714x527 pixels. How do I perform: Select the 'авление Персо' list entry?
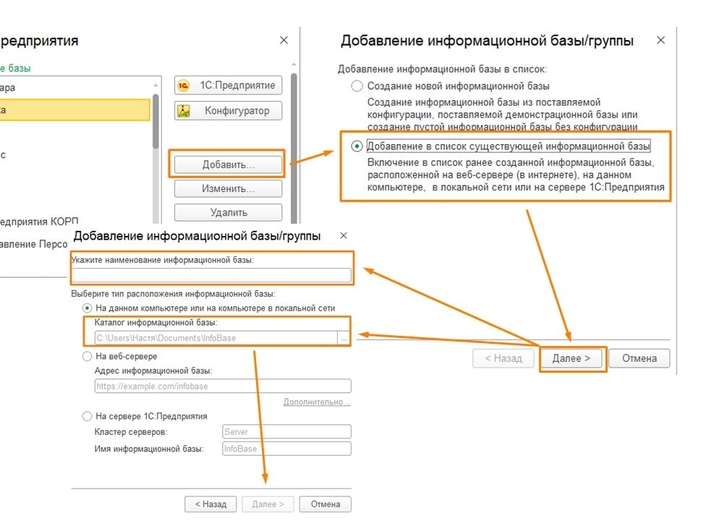point(34,244)
